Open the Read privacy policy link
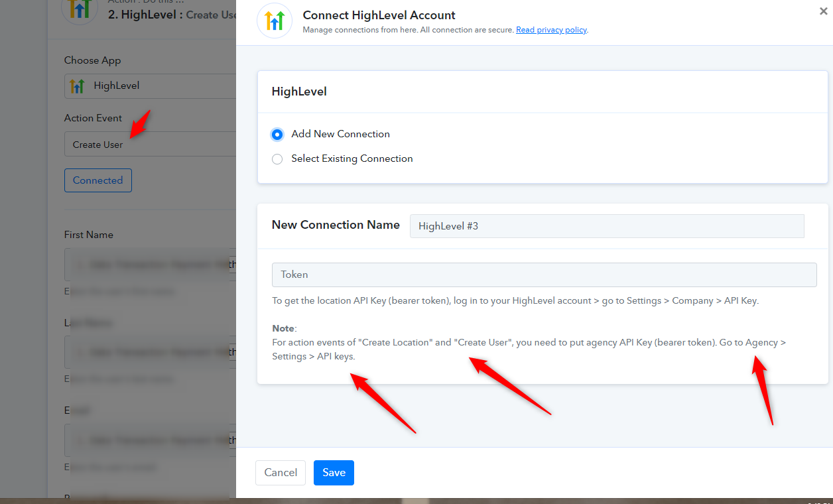 (x=551, y=30)
